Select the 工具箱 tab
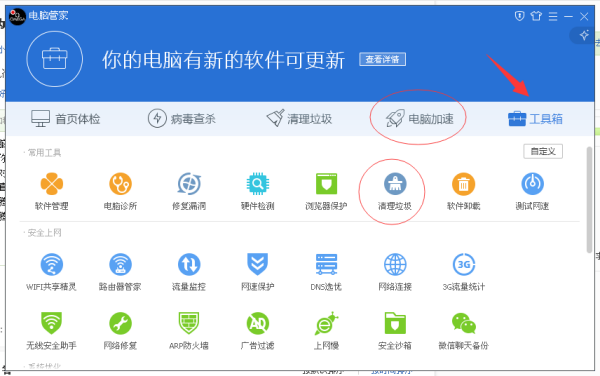The image size is (600, 376). [535, 119]
